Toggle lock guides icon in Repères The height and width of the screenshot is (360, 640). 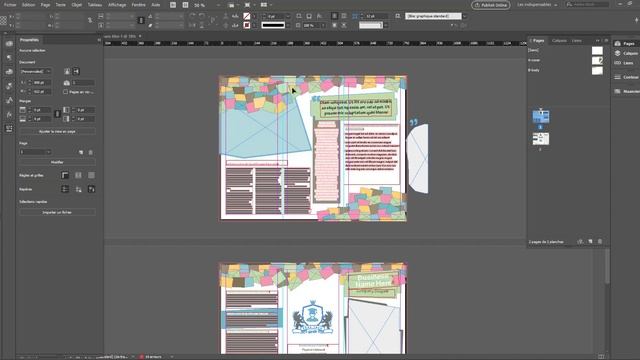click(x=78, y=189)
